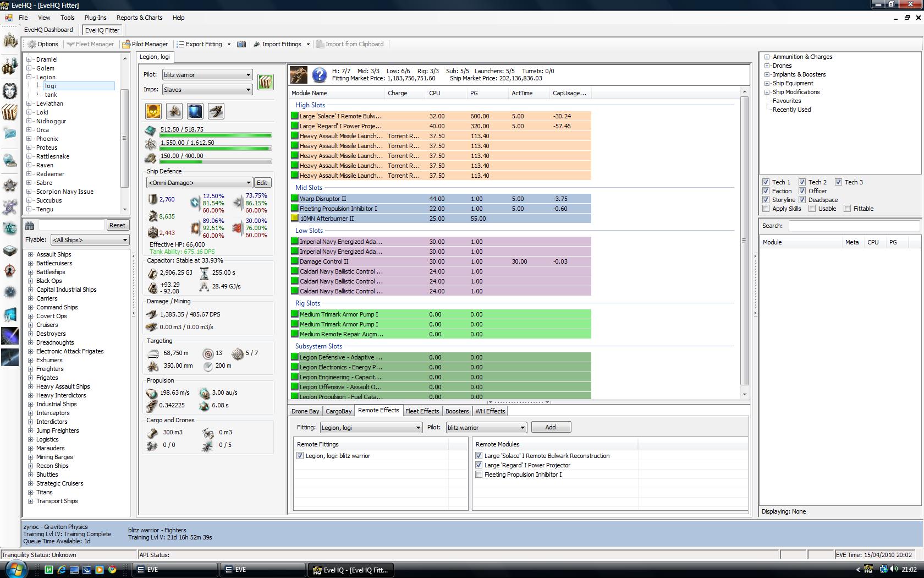Viewport: 924px width, 578px height.
Task: Uncheck the Large 'Regard' I Power Projector remote module
Action: click(x=479, y=465)
